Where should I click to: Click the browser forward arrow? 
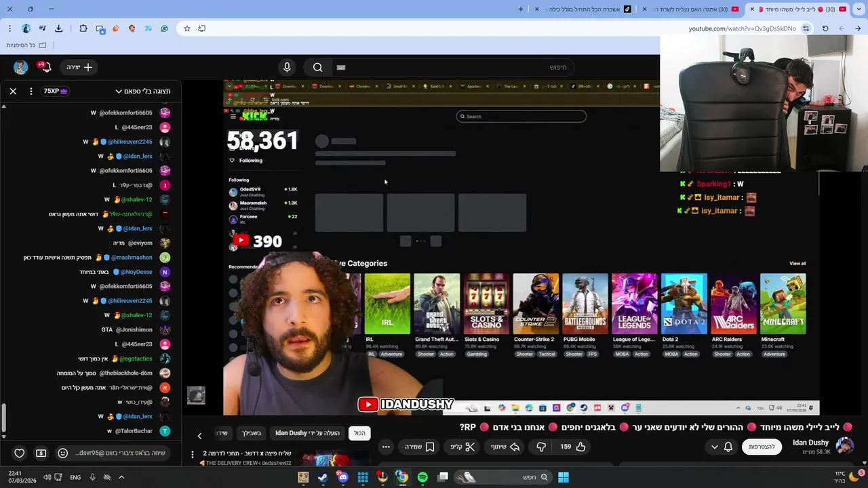pos(842,28)
